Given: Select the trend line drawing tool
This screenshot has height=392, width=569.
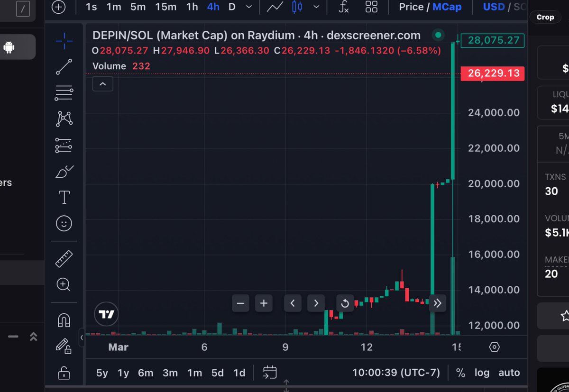Looking at the screenshot, I should tap(64, 67).
